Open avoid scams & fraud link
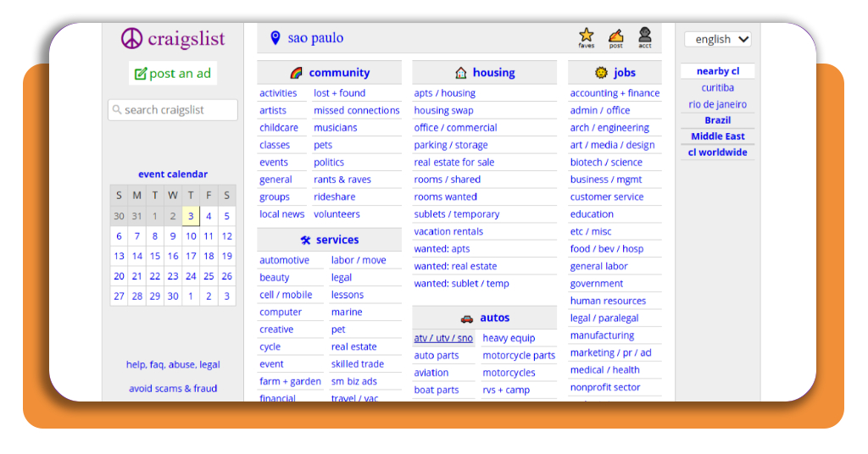This screenshot has height=454, width=868. click(x=173, y=388)
